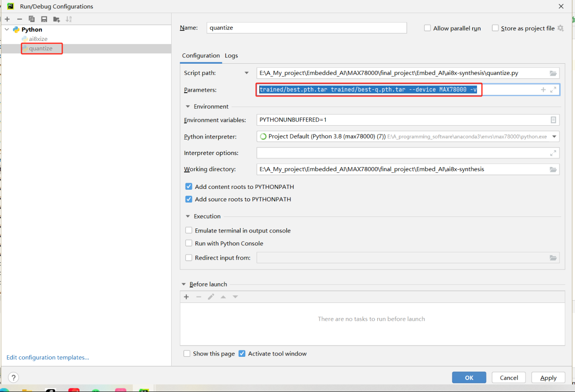Insert macro plus icon in Parameters field
The width and height of the screenshot is (575, 392).
(x=543, y=90)
